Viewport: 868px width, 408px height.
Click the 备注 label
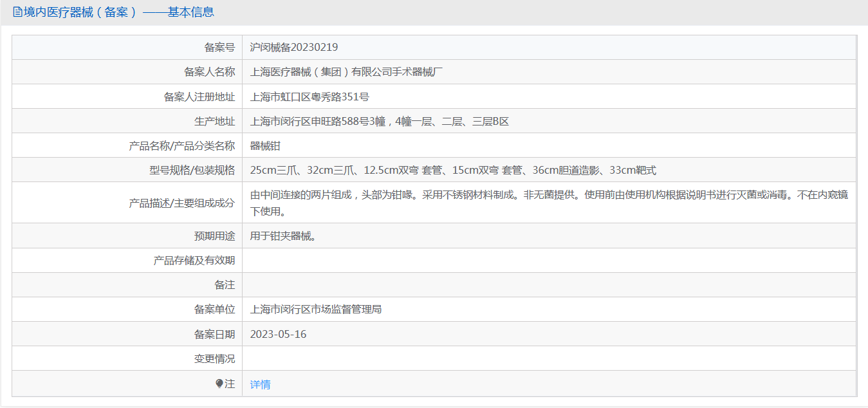click(x=225, y=284)
